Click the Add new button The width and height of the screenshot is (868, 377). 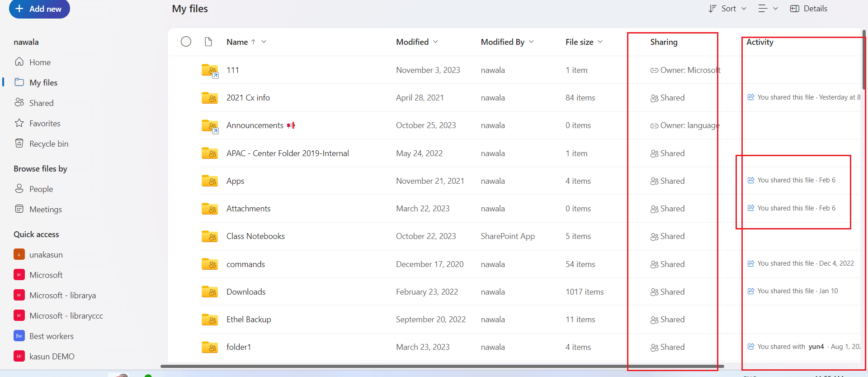tap(39, 9)
